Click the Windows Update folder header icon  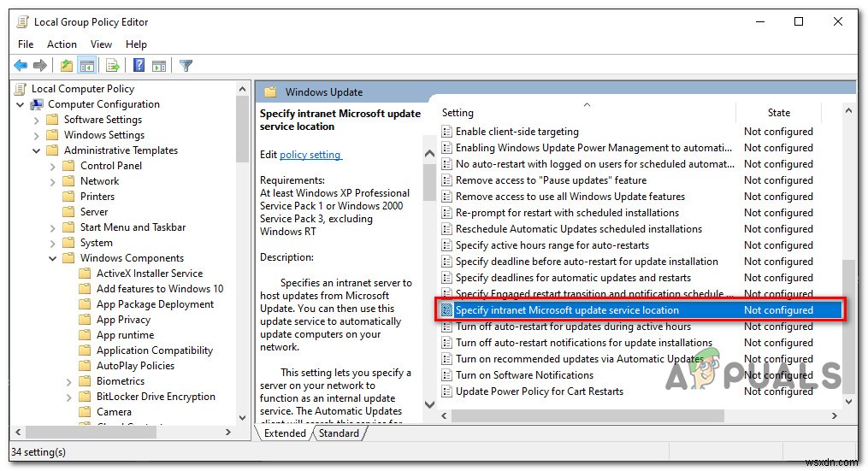tap(270, 91)
